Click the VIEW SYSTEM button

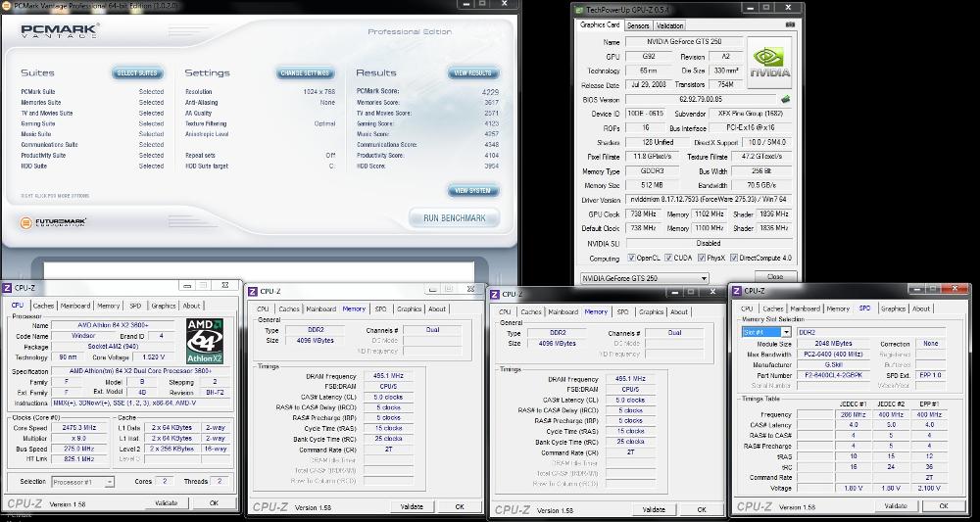click(473, 190)
